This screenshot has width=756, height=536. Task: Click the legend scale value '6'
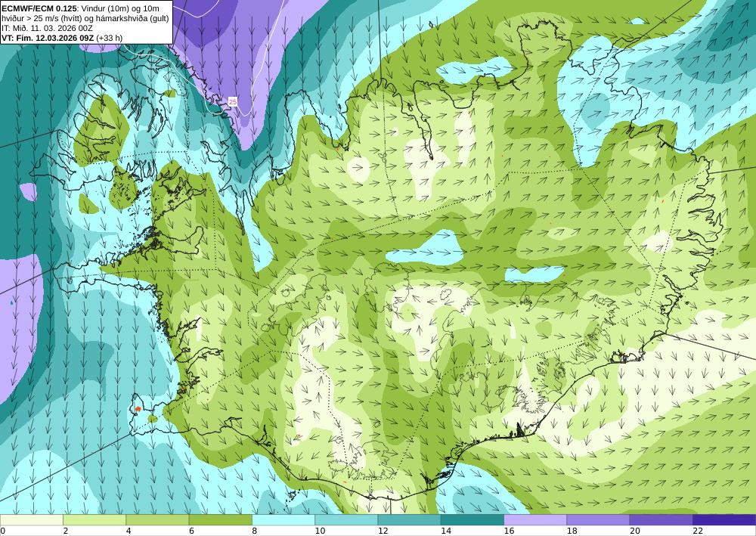pos(191,531)
